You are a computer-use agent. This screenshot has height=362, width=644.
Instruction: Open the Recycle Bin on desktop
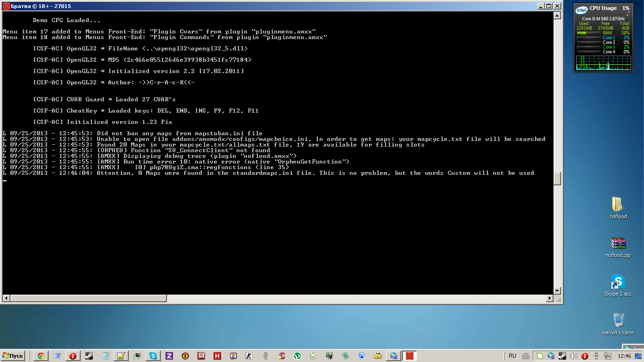pyautogui.click(x=618, y=324)
